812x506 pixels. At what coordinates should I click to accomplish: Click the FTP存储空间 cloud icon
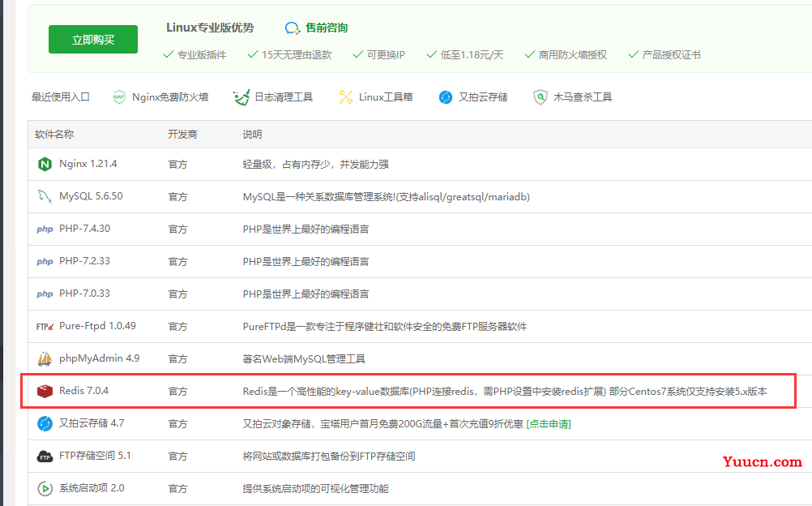click(x=45, y=457)
